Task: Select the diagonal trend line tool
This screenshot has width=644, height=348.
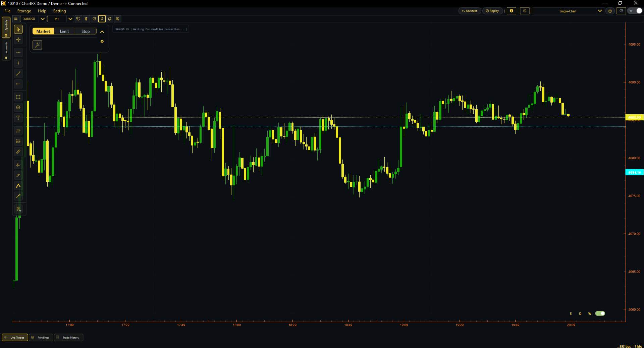Action: [18, 73]
